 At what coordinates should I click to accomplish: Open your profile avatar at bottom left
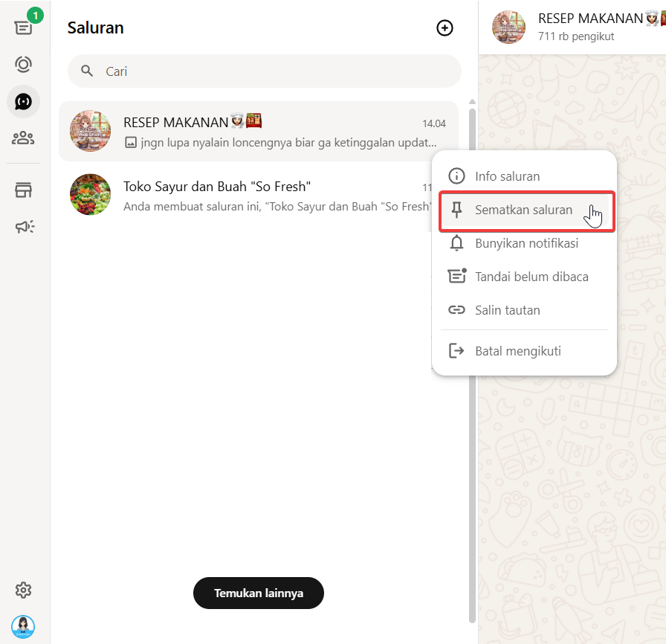(x=23, y=626)
